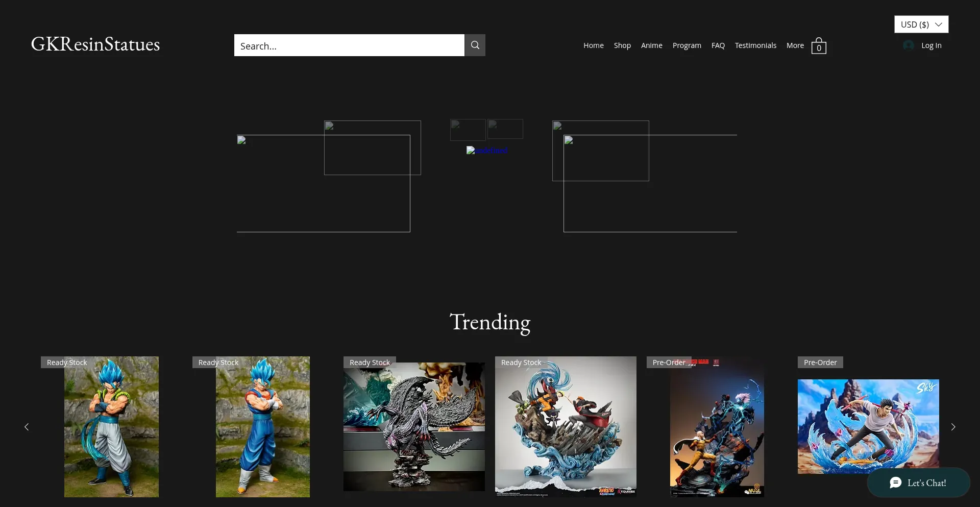Open the shopping cart bag icon
The height and width of the screenshot is (507, 980).
(819, 45)
